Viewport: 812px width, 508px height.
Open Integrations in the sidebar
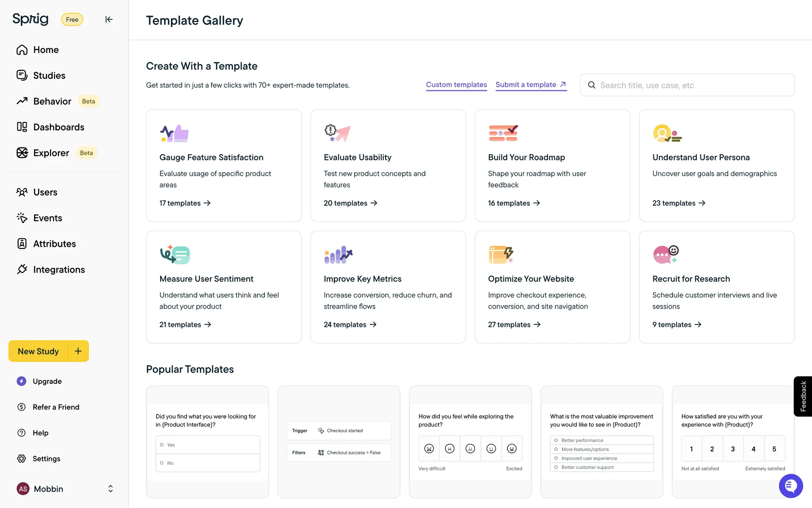point(59,270)
